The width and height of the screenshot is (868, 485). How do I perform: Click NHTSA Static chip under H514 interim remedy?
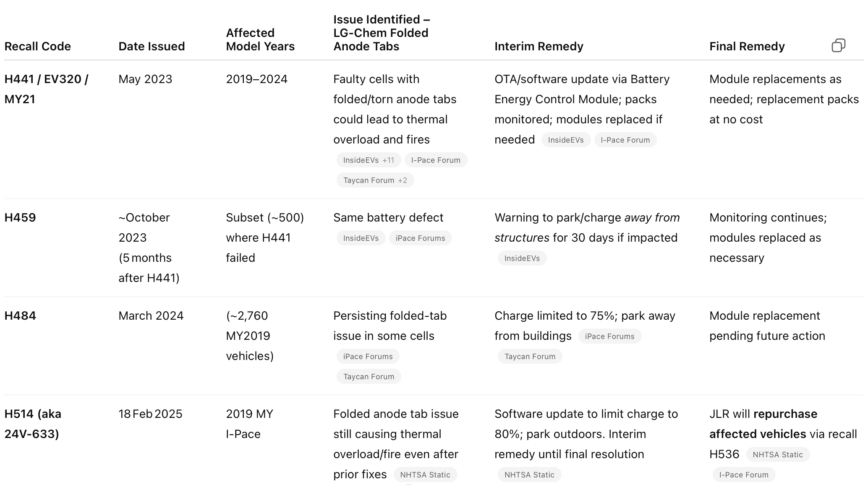pos(529,475)
